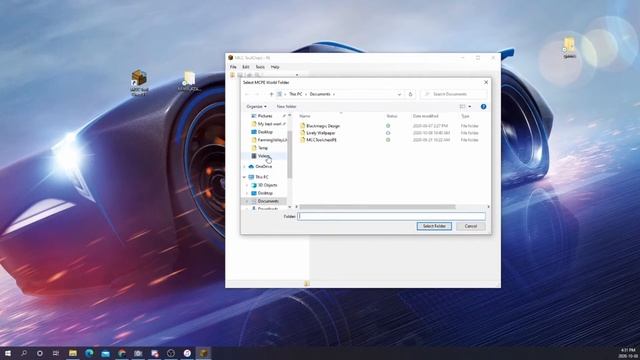The image size is (640, 360).
Task: Click This PC in the address breadcrumb
Action: (x=296, y=94)
